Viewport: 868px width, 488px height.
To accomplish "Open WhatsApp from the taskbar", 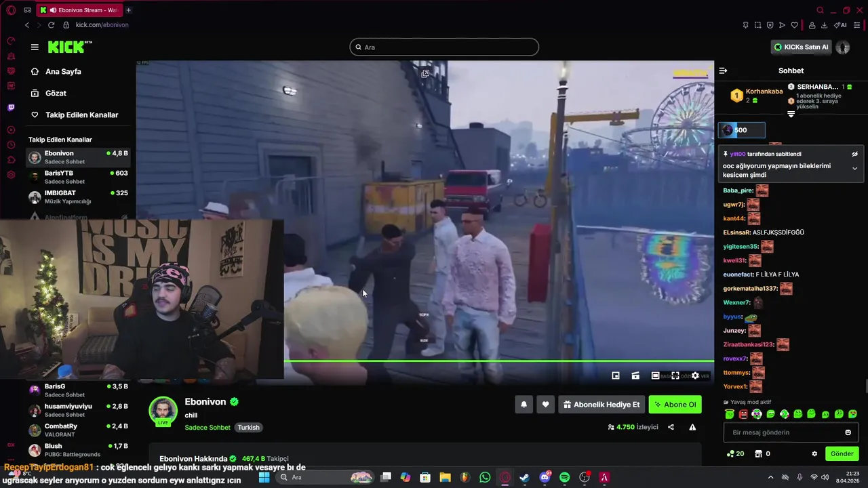I will [485, 477].
